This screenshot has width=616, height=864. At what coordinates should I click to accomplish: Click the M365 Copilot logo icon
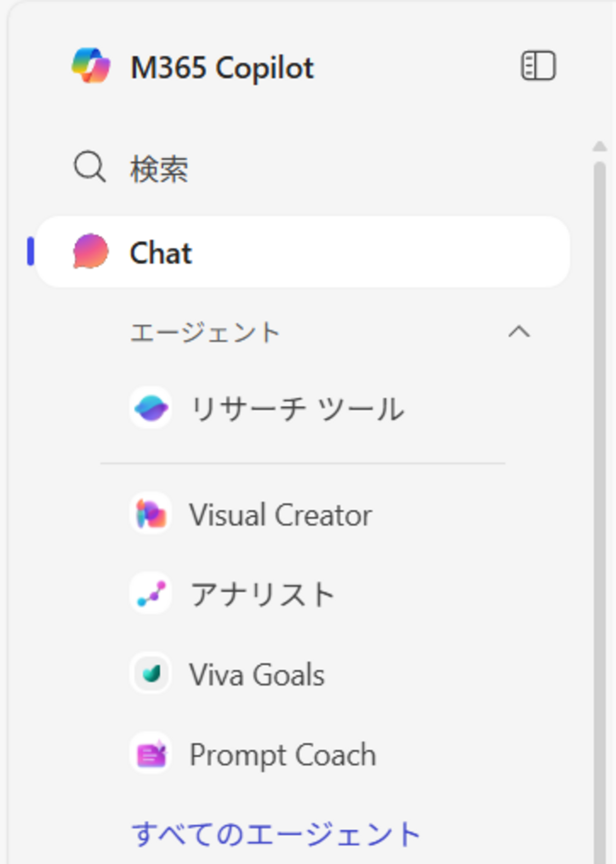[x=91, y=66]
